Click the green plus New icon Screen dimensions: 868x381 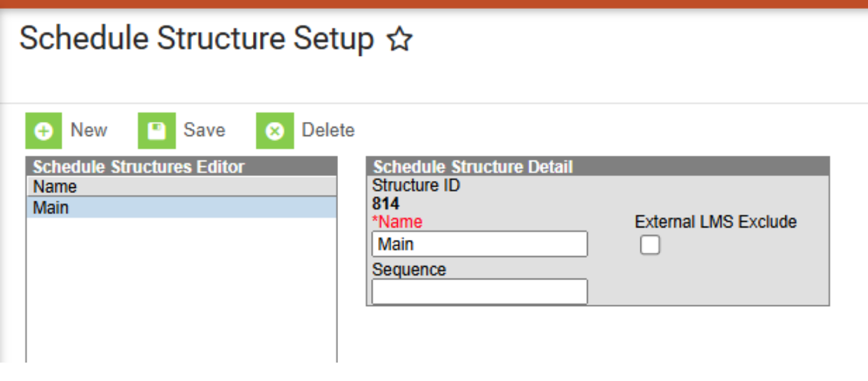pyautogui.click(x=44, y=131)
